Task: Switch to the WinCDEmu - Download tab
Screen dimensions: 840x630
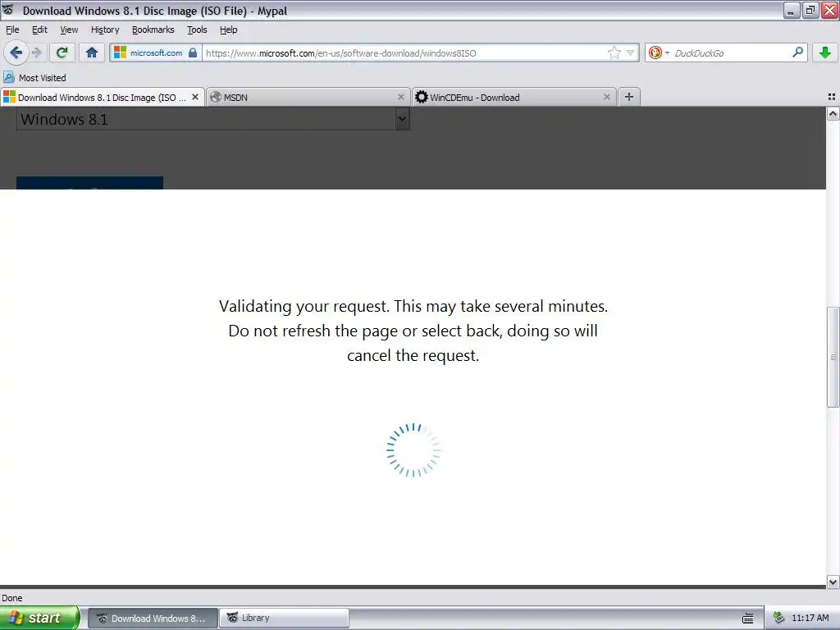Action: [x=514, y=97]
